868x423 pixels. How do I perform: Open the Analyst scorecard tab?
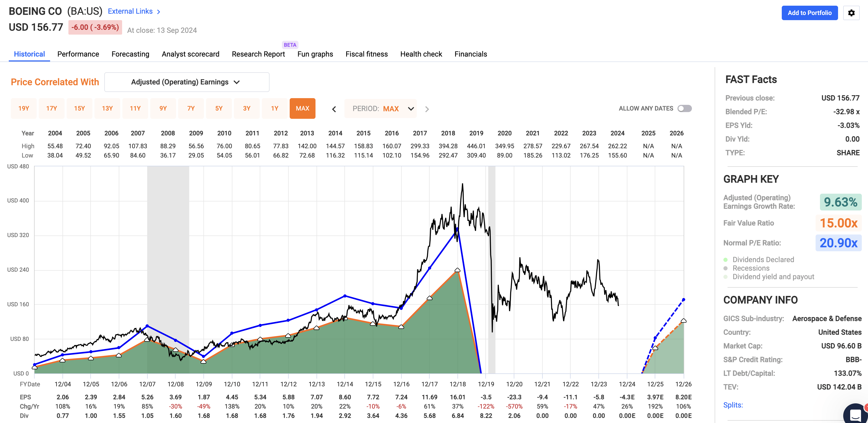point(190,54)
